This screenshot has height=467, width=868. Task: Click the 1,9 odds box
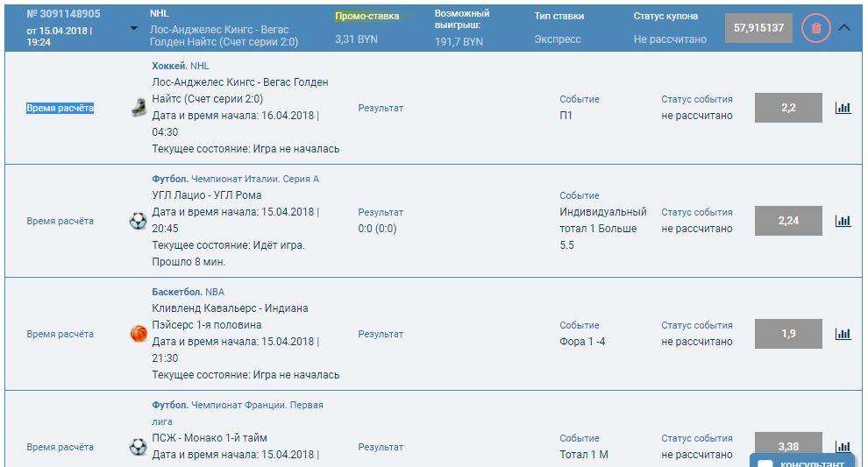[788, 334]
